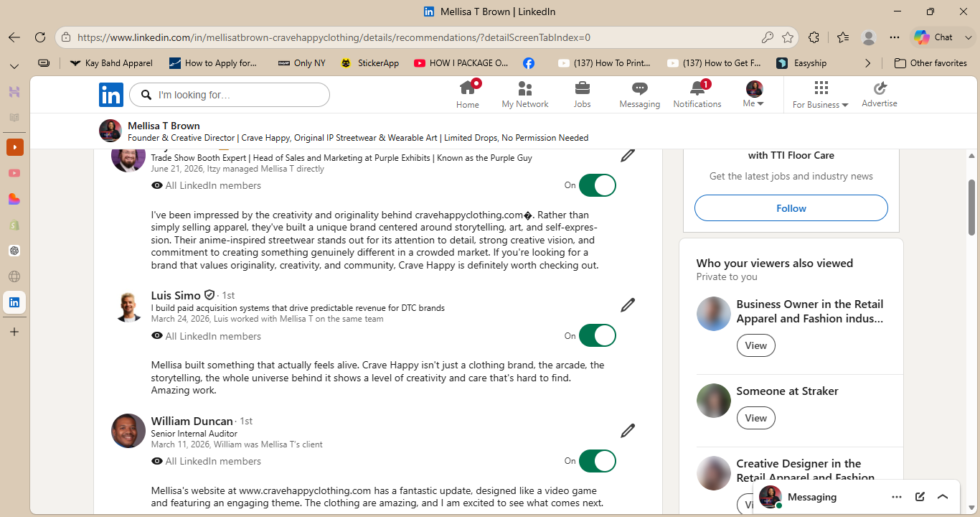Viewport: 980px width, 517px height.
Task: Open the password key icon in address bar
Action: point(768,37)
